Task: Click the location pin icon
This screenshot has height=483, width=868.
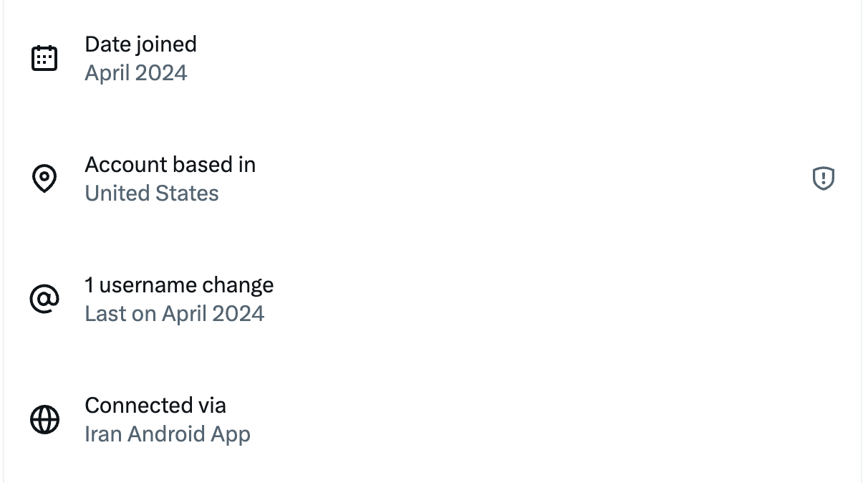Action: pyautogui.click(x=44, y=178)
